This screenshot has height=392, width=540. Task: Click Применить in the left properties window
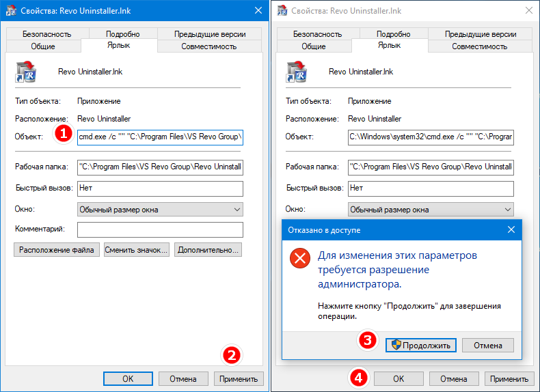239,378
